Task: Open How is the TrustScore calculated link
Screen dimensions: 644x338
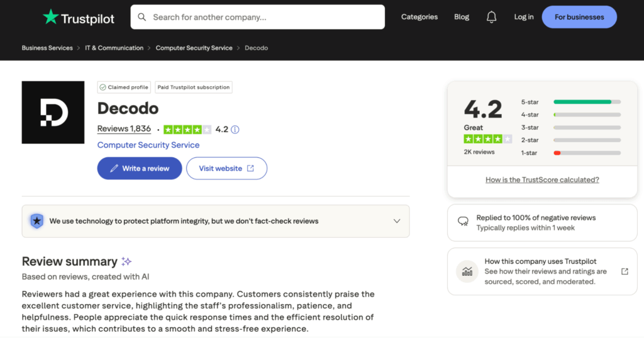Action: pos(542,179)
